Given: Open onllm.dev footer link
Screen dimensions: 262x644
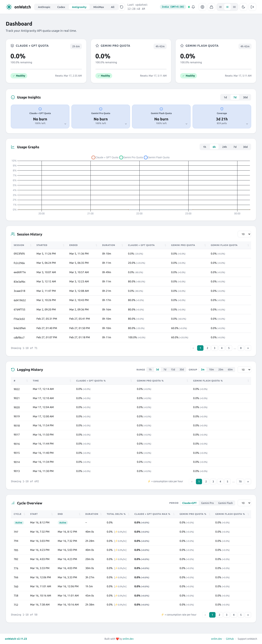Looking at the screenshot, I should [217, 639].
